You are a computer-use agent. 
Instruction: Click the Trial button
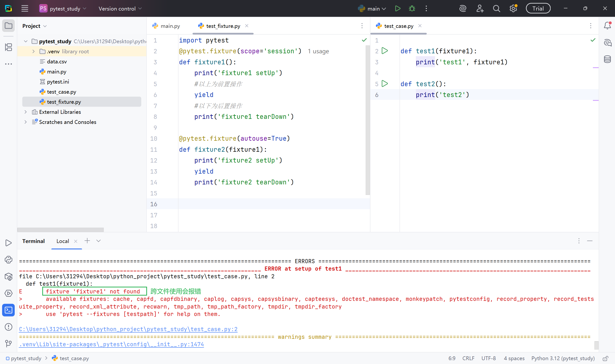[538, 9]
